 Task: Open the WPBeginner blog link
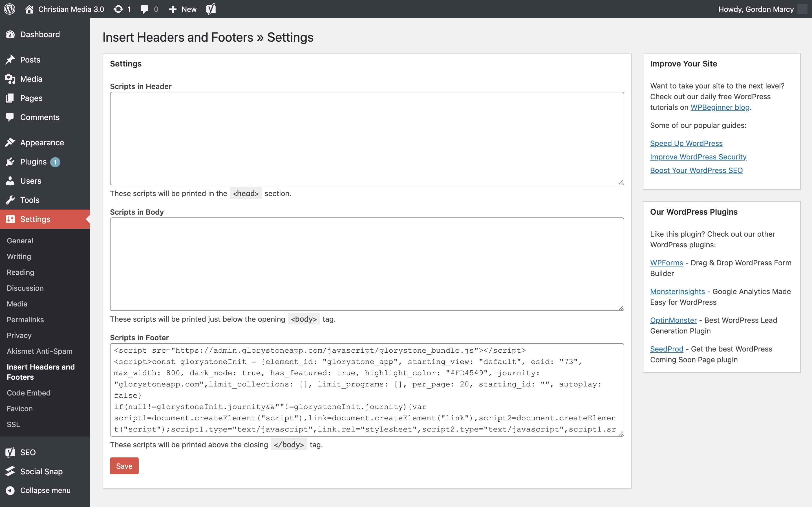tap(720, 107)
